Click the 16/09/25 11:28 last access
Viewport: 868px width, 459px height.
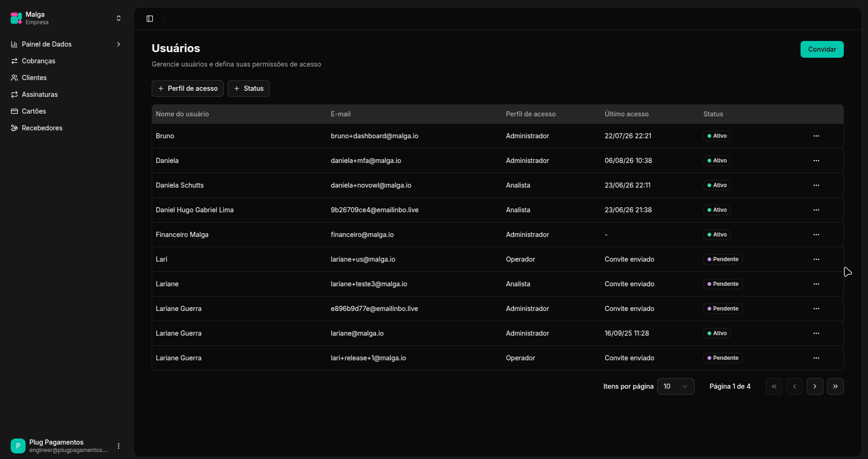pyautogui.click(x=627, y=333)
